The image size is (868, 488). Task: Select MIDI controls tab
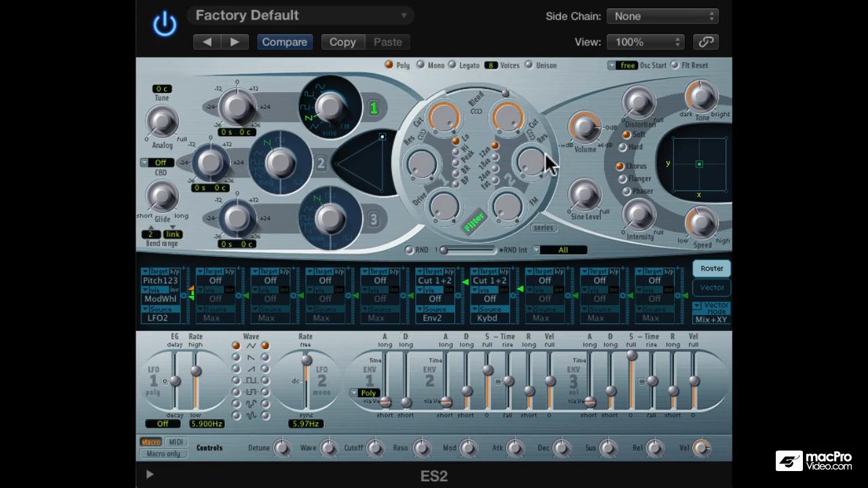[x=176, y=442]
